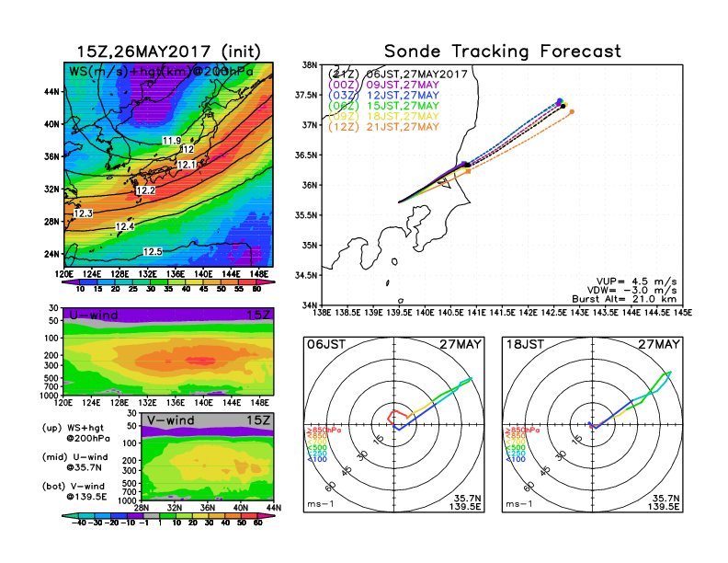Select the 'WS(m/s)+hgt(km)@200hPa' label on the map
Image resolution: width=728 pixels, height=563 pixels.
161,72
